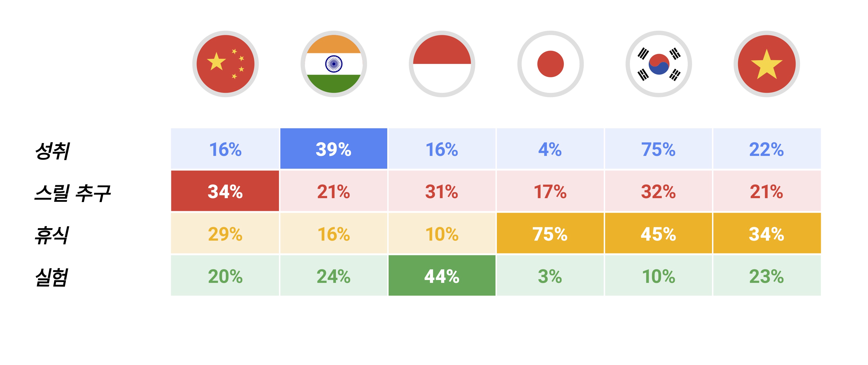Viewport: 868px width, 365px height.
Task: Click the highlighted 34% red cell
Action: 225,191
